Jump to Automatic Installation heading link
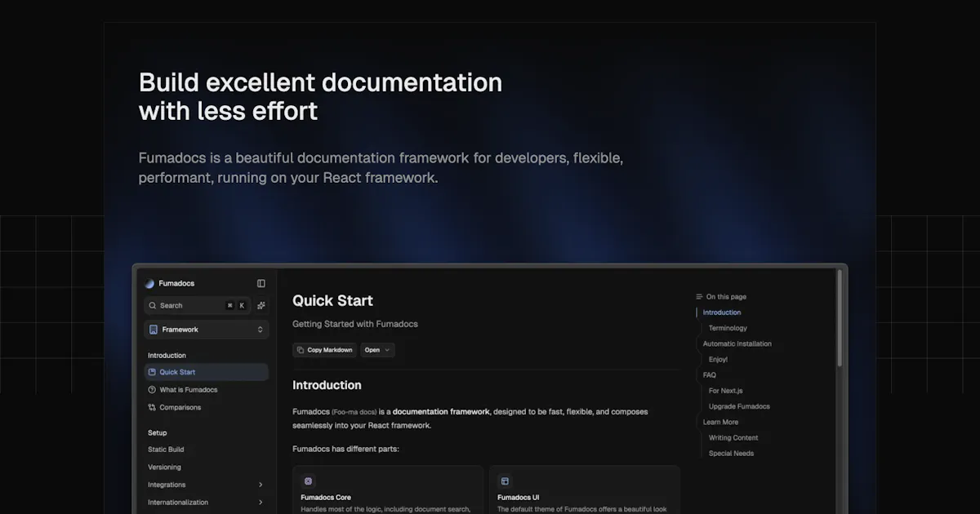The width and height of the screenshot is (980, 514). click(737, 343)
